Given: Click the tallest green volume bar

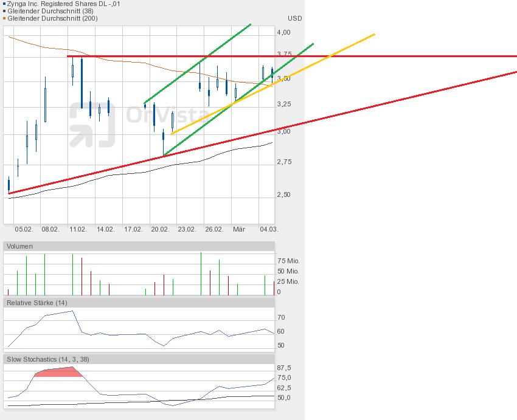Looking at the screenshot, I should point(201,274).
